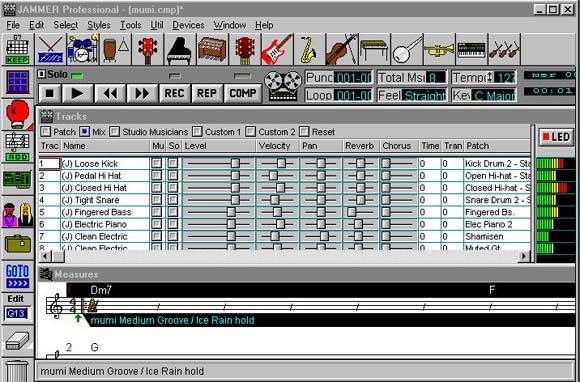Select the Custom 1 option
The image size is (580, 382).
coord(198,132)
